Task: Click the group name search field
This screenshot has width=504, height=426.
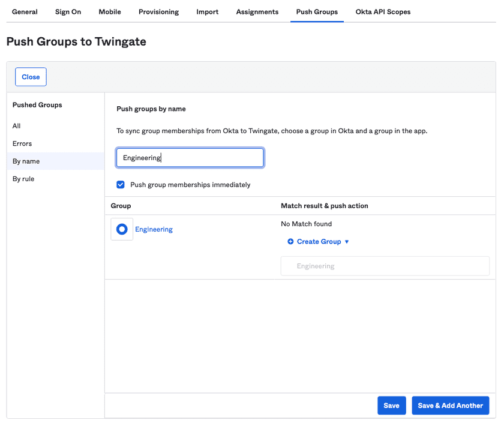Action: [x=190, y=158]
